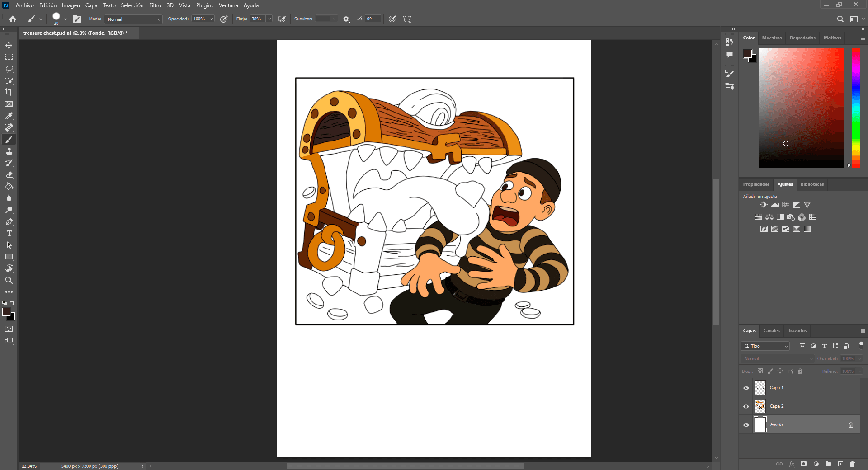Viewport: 868px width, 470px height.
Task: Click the delete layer trash icon
Action: [852, 464]
